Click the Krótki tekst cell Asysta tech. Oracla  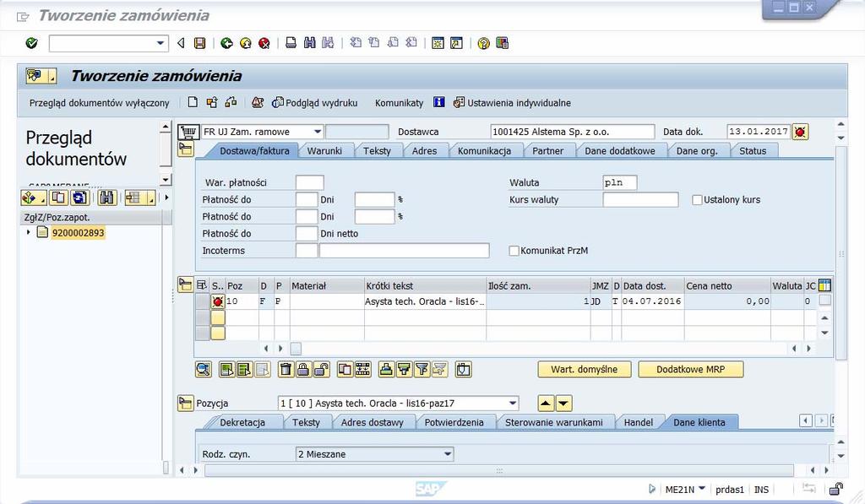tap(425, 301)
